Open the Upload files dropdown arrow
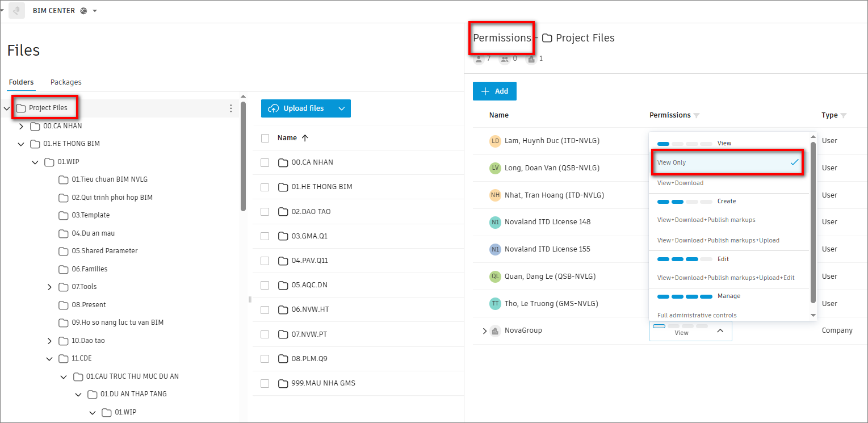The image size is (868, 423). click(342, 108)
